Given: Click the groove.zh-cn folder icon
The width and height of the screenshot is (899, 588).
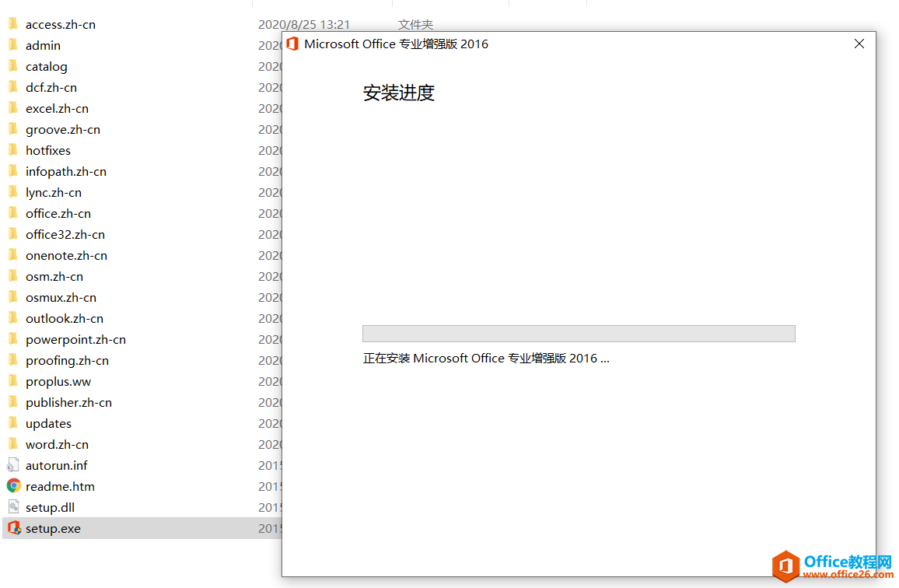Looking at the screenshot, I should [x=13, y=129].
